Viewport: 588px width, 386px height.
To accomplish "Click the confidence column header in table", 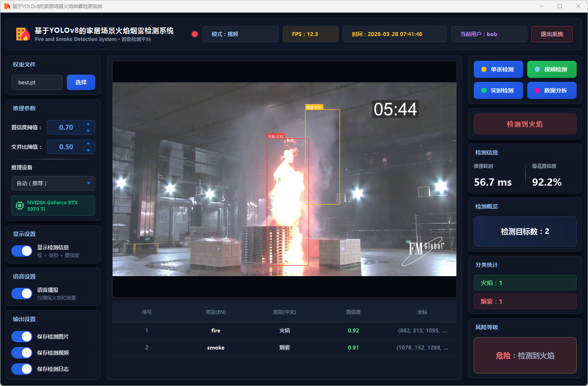I will tap(353, 312).
